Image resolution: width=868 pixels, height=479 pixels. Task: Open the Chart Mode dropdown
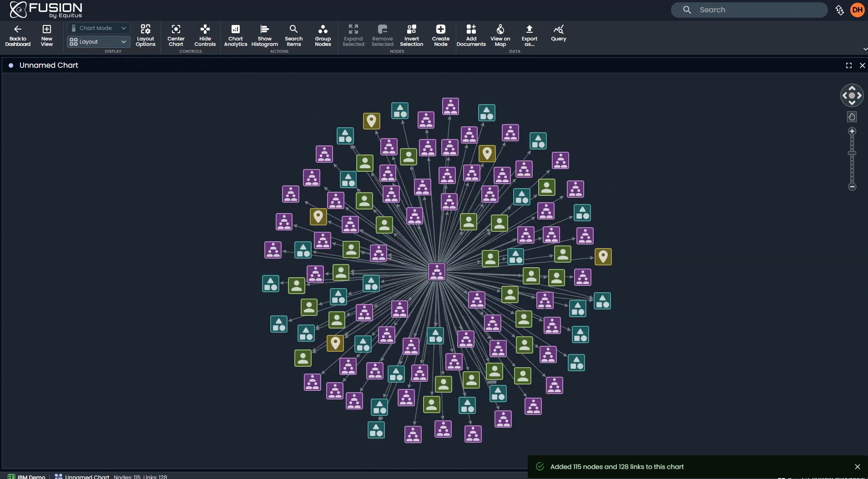click(x=98, y=28)
